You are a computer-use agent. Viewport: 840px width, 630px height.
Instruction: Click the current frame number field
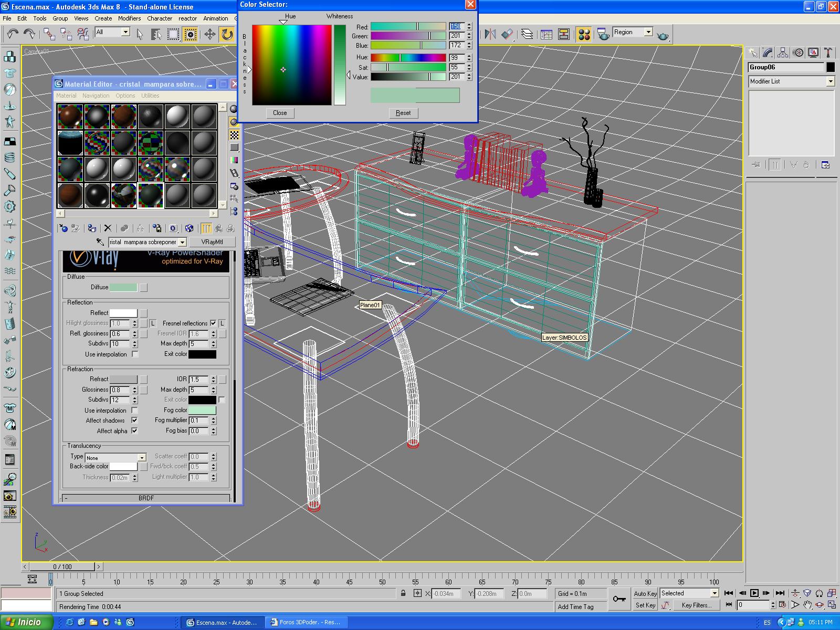pyautogui.click(x=753, y=605)
